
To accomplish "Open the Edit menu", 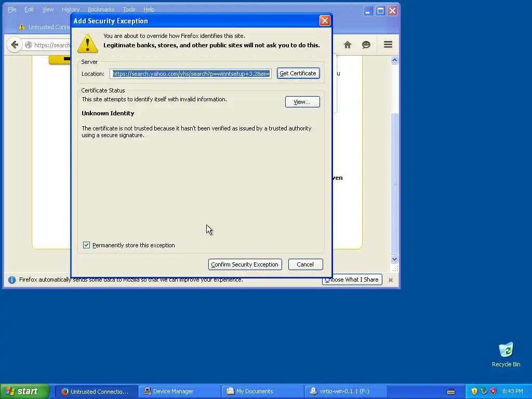I will 29,9.
